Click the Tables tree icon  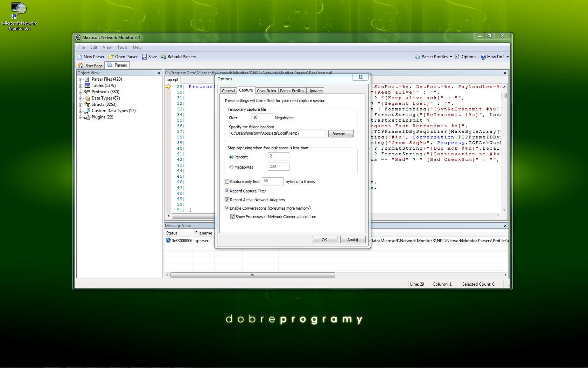(87, 86)
